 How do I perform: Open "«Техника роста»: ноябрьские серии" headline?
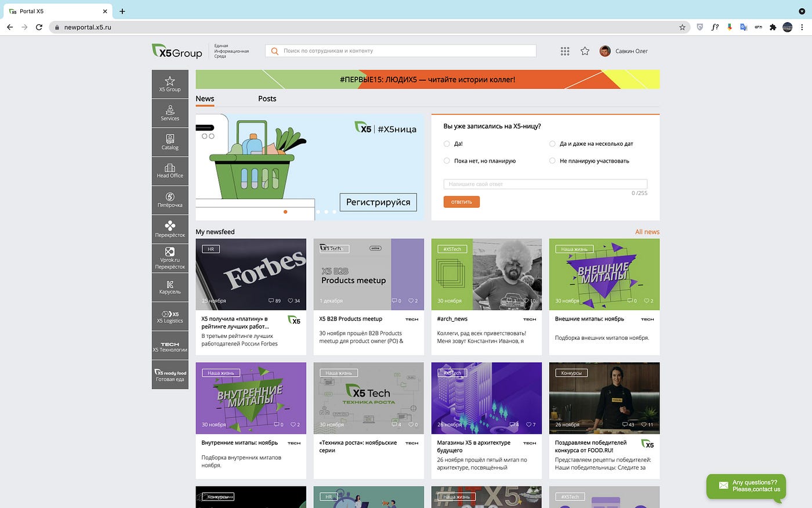358,446
